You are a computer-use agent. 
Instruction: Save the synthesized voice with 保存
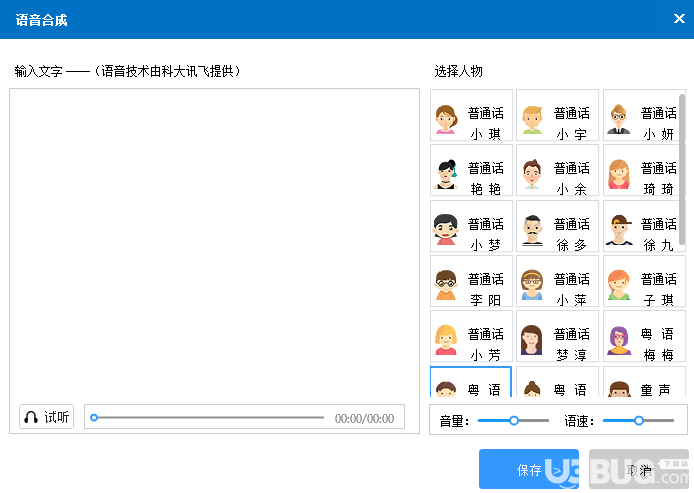click(529, 469)
